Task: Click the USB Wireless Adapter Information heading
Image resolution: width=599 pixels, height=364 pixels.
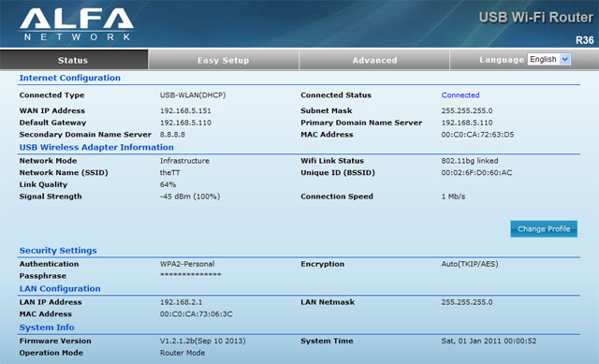Action: pos(96,148)
